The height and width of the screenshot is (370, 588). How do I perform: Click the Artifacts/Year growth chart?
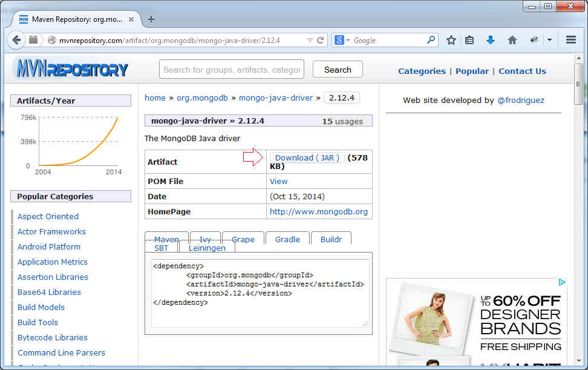click(71, 145)
